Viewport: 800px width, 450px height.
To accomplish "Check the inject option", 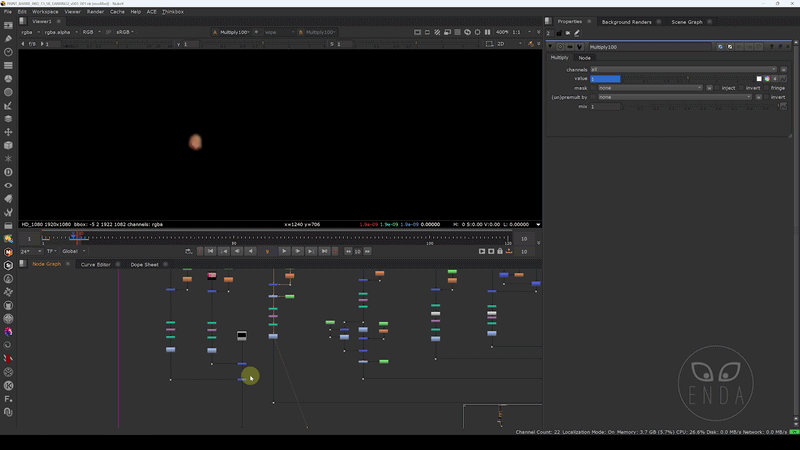I will pyautogui.click(x=717, y=88).
